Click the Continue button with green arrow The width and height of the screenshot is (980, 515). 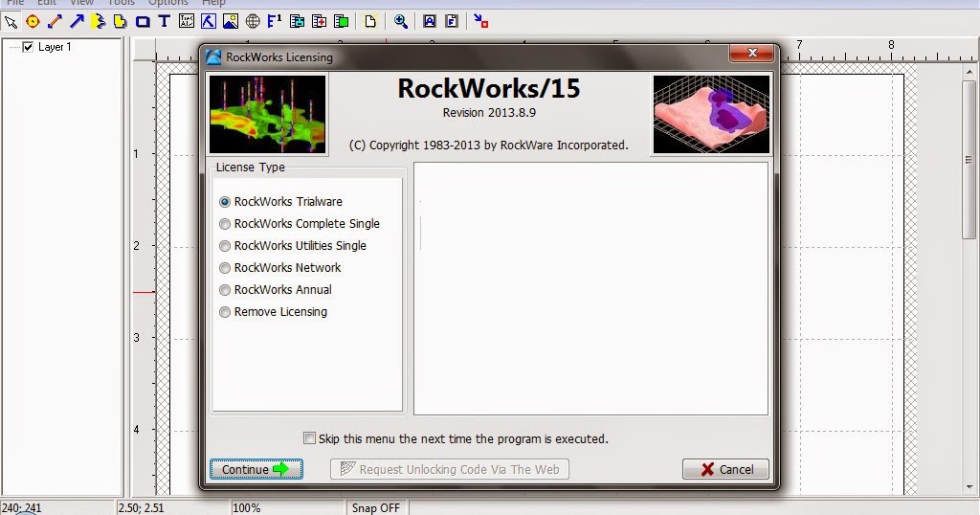tap(256, 469)
